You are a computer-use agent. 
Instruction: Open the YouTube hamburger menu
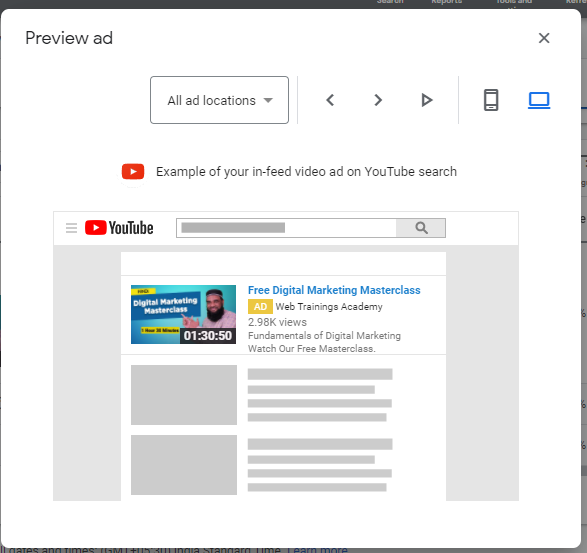71,228
